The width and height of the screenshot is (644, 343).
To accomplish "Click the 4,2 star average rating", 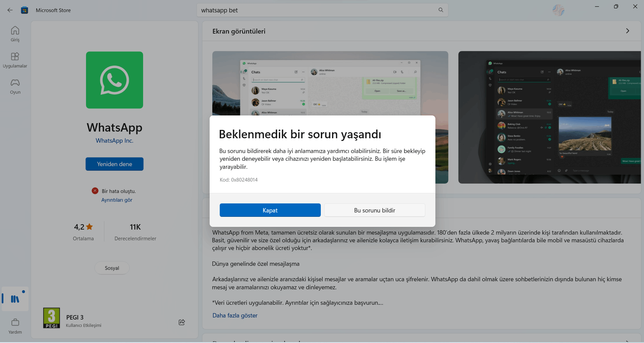I will pos(83,232).
